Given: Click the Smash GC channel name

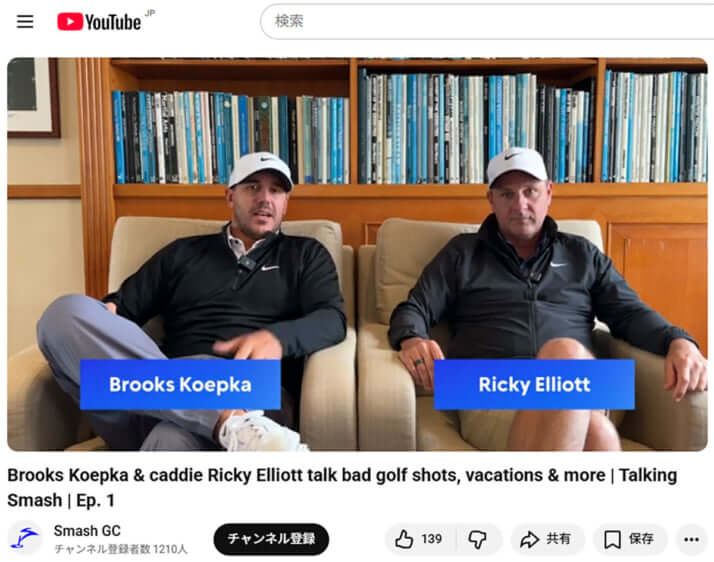Looking at the screenshot, I should (x=87, y=531).
